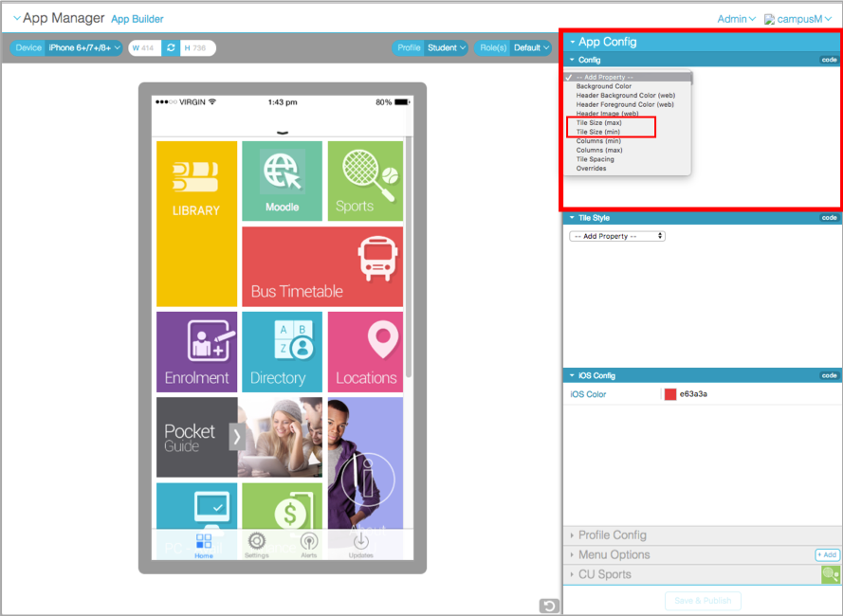Collapse the iOS Config section
843x616 pixels.
572,375
